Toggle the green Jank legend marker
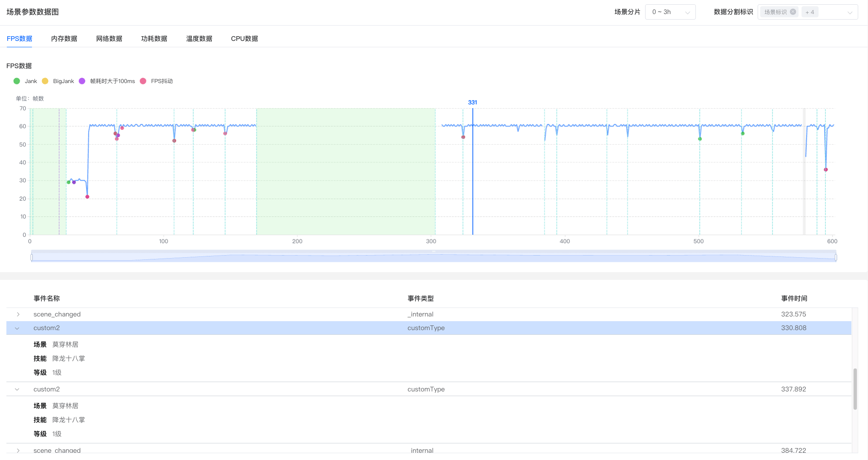Screen dimensions: 868x460 (17, 81)
